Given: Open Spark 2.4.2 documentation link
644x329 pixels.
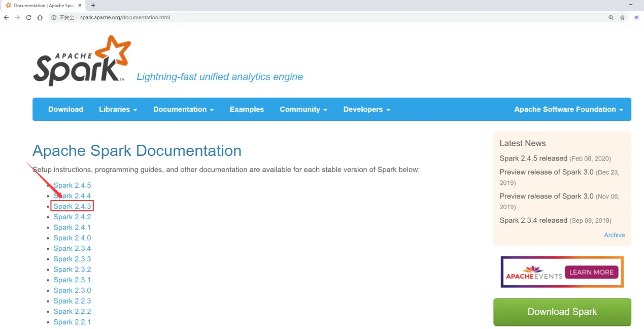Looking at the screenshot, I should [x=72, y=217].
